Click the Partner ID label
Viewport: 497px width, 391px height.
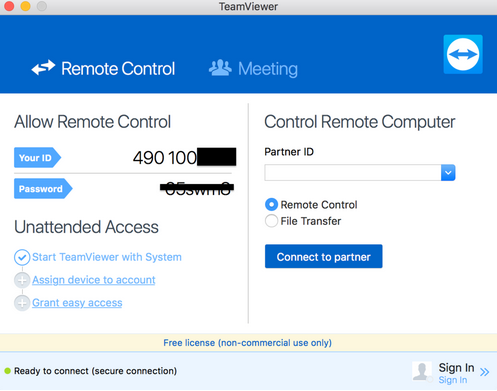coord(289,152)
